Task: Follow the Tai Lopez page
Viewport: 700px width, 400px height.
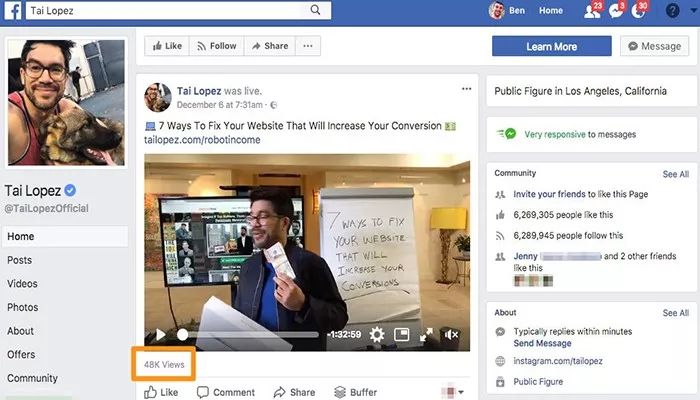Action: (217, 46)
